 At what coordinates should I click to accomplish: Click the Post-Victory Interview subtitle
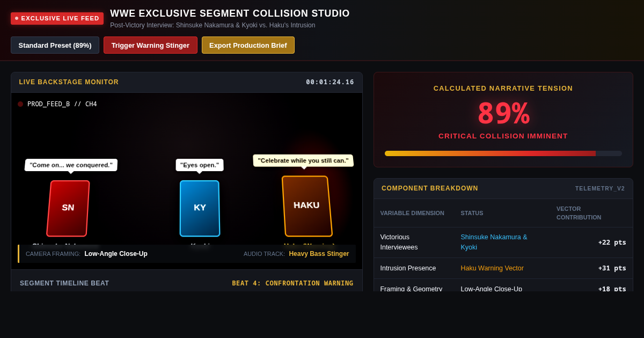(213, 25)
